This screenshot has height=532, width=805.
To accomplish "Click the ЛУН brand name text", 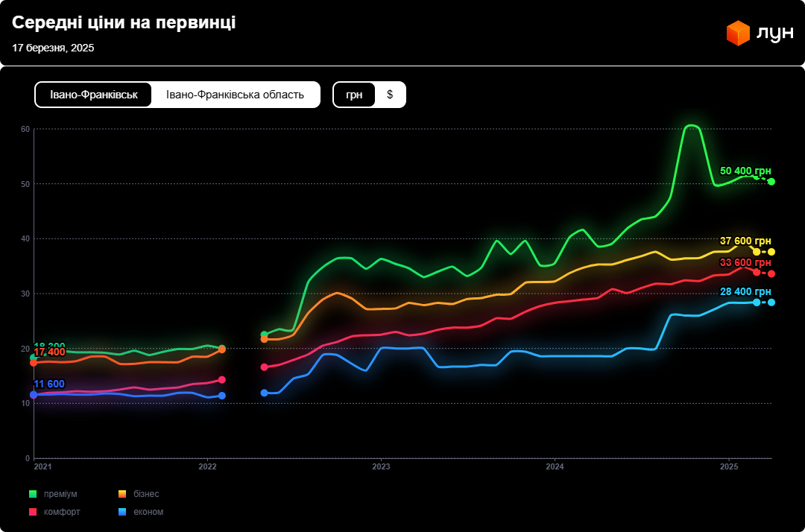I will (774, 34).
